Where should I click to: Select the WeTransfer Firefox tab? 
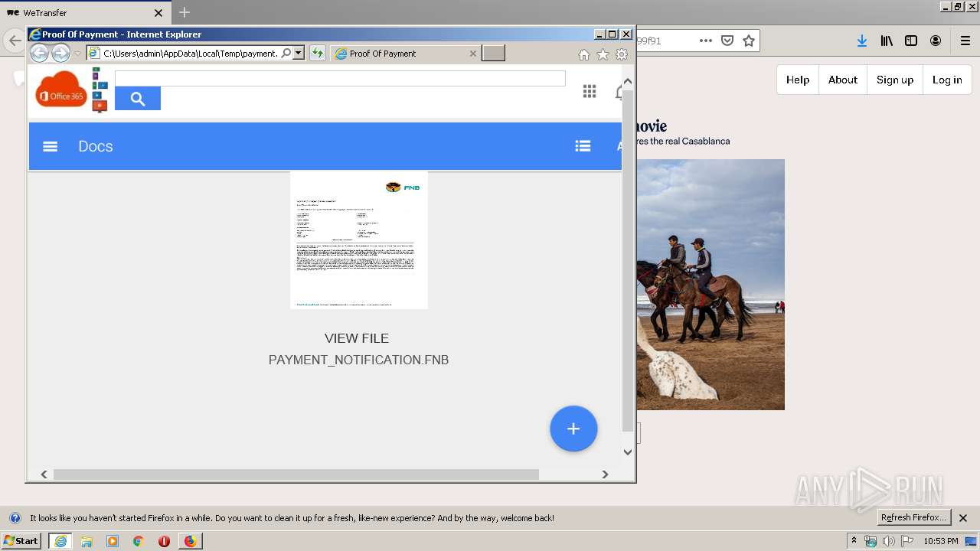point(84,13)
